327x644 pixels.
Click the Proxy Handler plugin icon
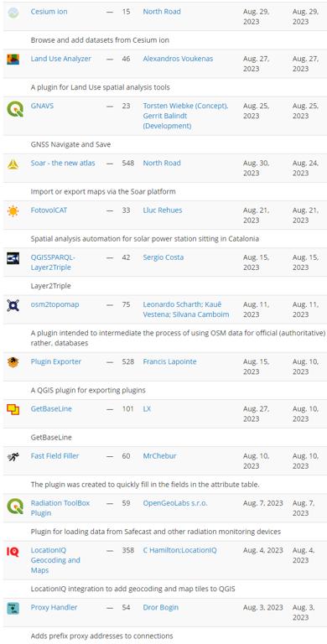point(13,608)
